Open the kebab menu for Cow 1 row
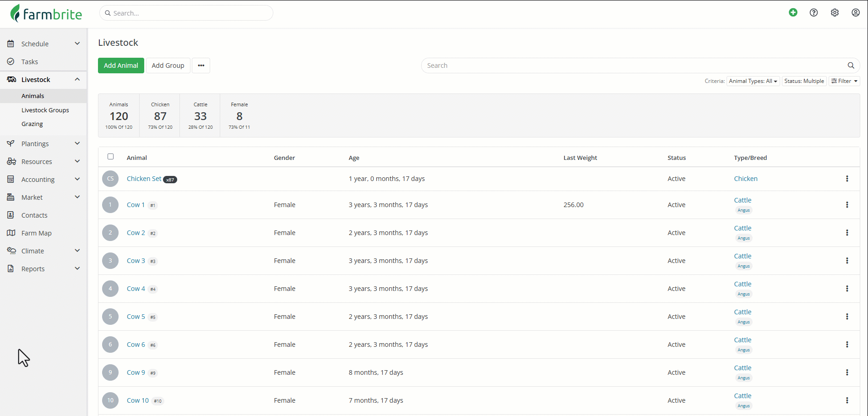This screenshot has height=416, width=868. [x=847, y=205]
